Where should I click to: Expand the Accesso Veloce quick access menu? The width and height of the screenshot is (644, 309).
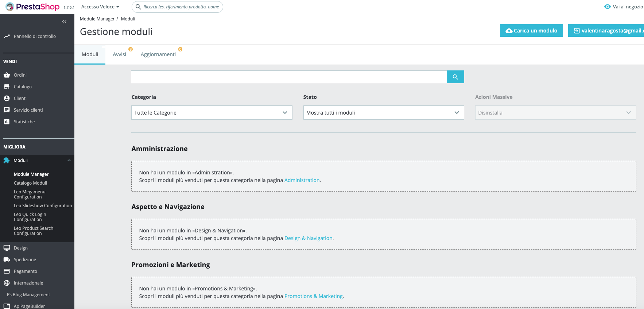[100, 7]
